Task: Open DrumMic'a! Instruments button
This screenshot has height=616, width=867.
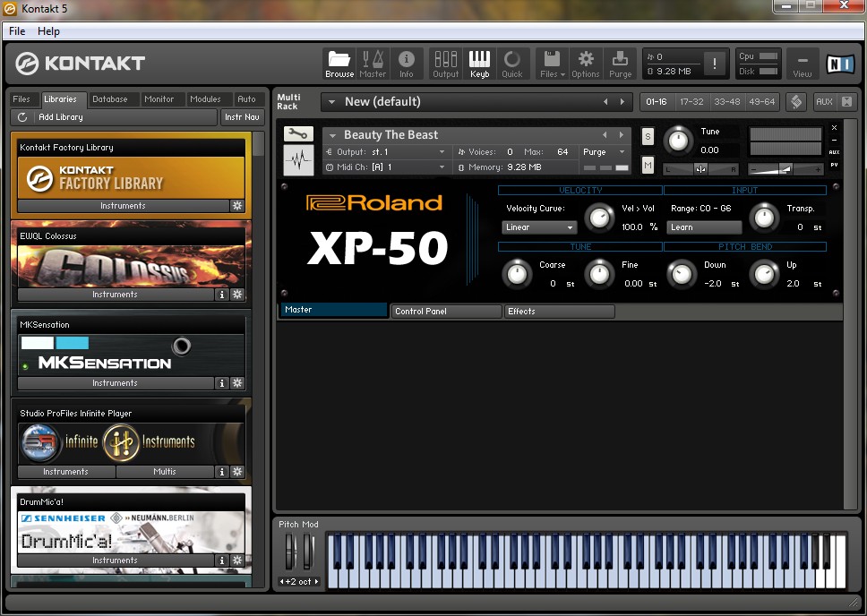Action: click(115, 560)
